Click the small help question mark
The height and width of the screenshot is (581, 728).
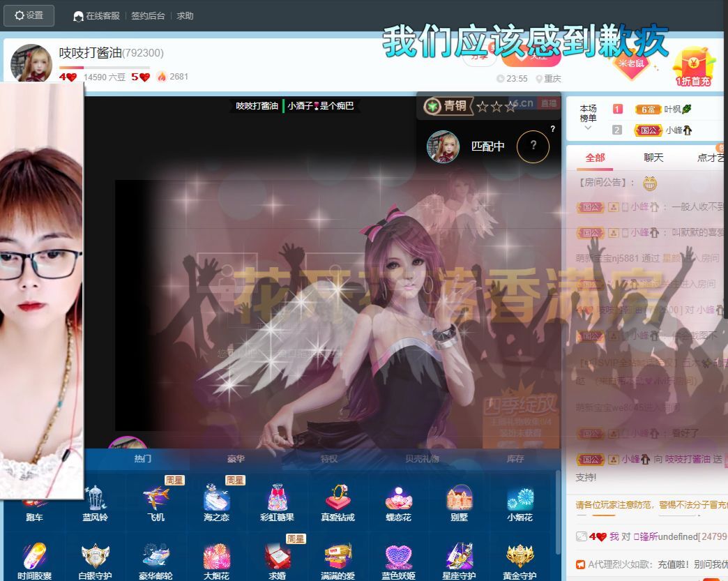tap(552, 128)
